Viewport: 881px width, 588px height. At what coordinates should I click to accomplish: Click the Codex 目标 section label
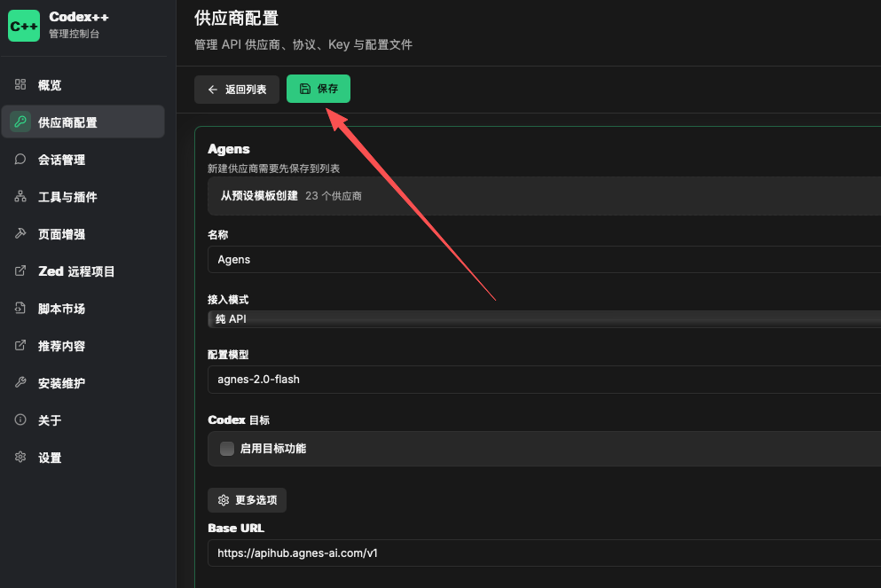tap(239, 420)
